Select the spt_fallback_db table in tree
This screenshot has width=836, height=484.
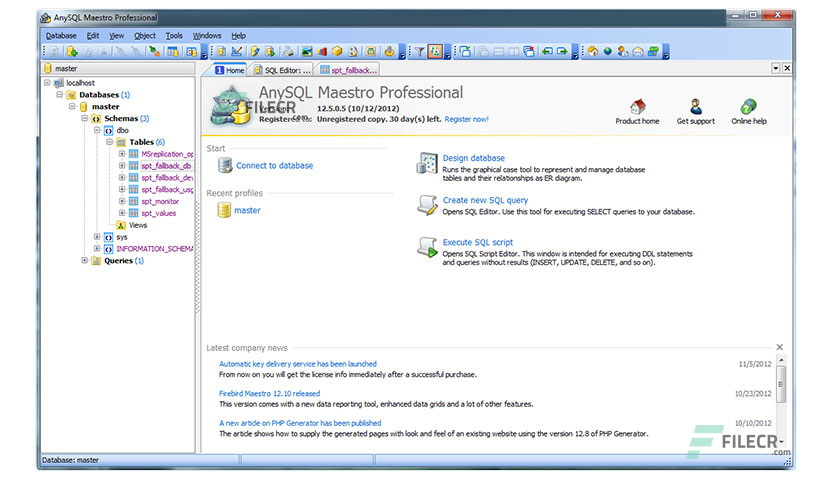click(166, 166)
